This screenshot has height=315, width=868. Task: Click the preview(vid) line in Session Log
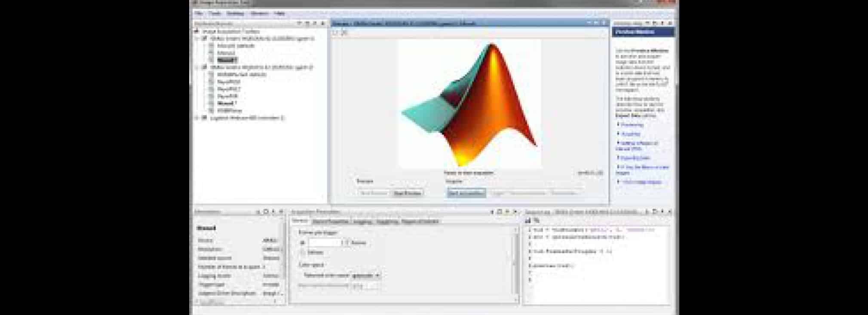point(552,266)
